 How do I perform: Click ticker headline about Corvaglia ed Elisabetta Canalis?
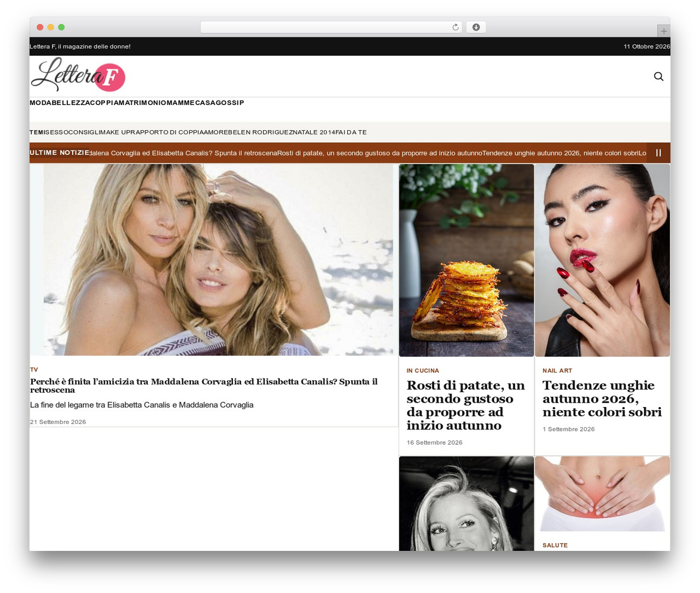click(x=183, y=153)
